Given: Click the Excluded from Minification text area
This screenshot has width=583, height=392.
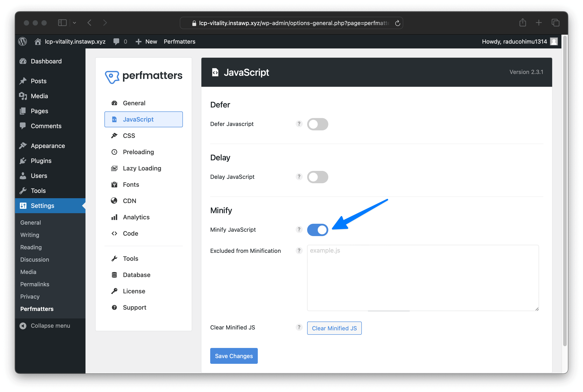Looking at the screenshot, I should [x=423, y=278].
